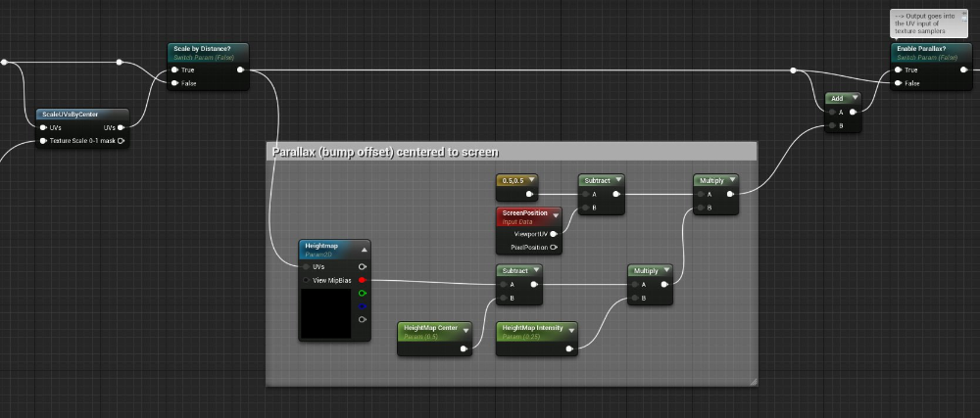Click the UVs output pin on ScaleUVsByCenter

pyautogui.click(x=122, y=127)
